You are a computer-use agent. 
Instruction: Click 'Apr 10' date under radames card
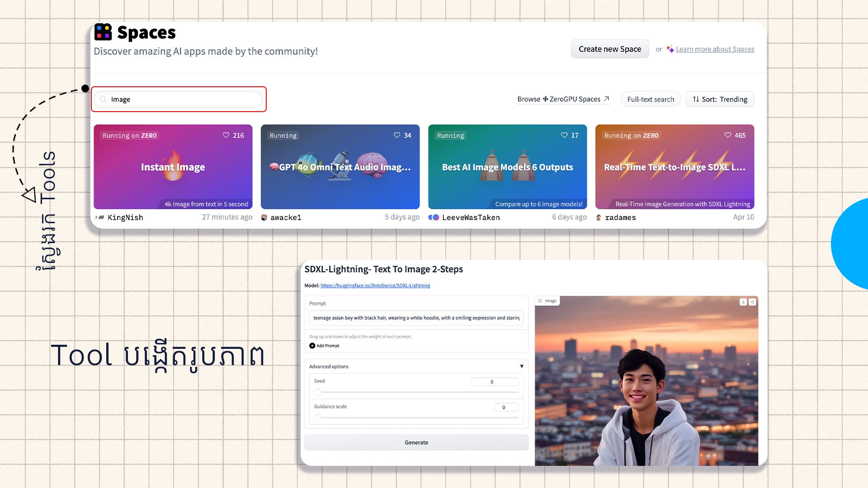coord(744,217)
